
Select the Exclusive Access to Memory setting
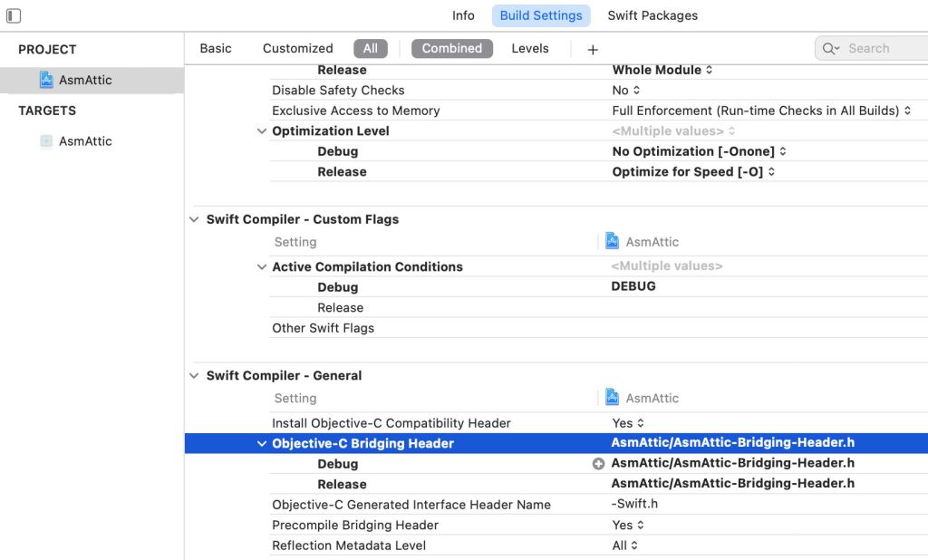pos(355,111)
